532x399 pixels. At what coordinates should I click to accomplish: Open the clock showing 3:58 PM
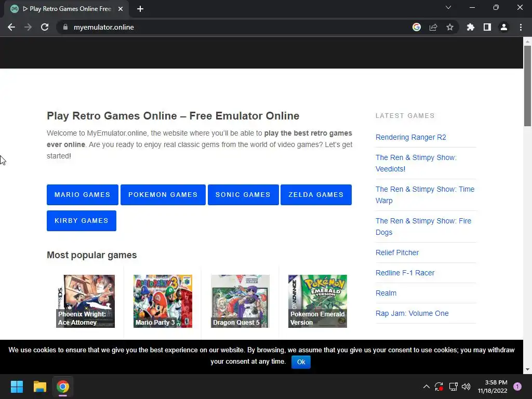pyautogui.click(x=493, y=387)
